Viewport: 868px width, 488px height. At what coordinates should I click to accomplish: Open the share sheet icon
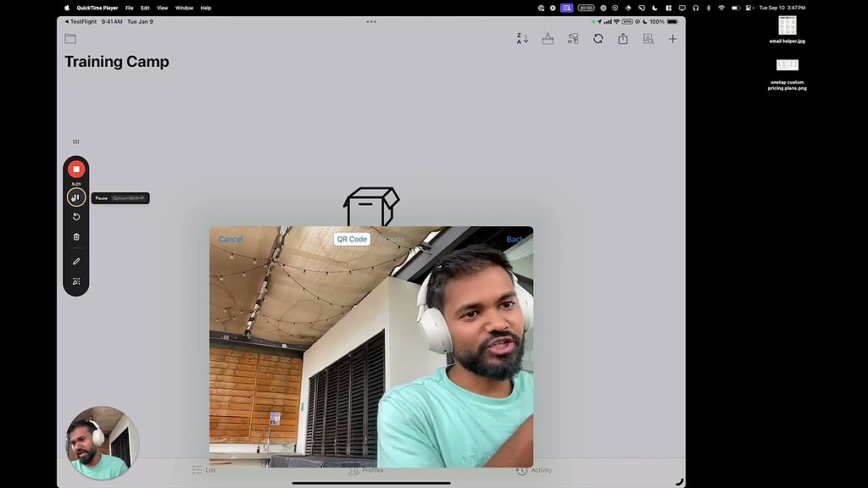[x=623, y=39]
